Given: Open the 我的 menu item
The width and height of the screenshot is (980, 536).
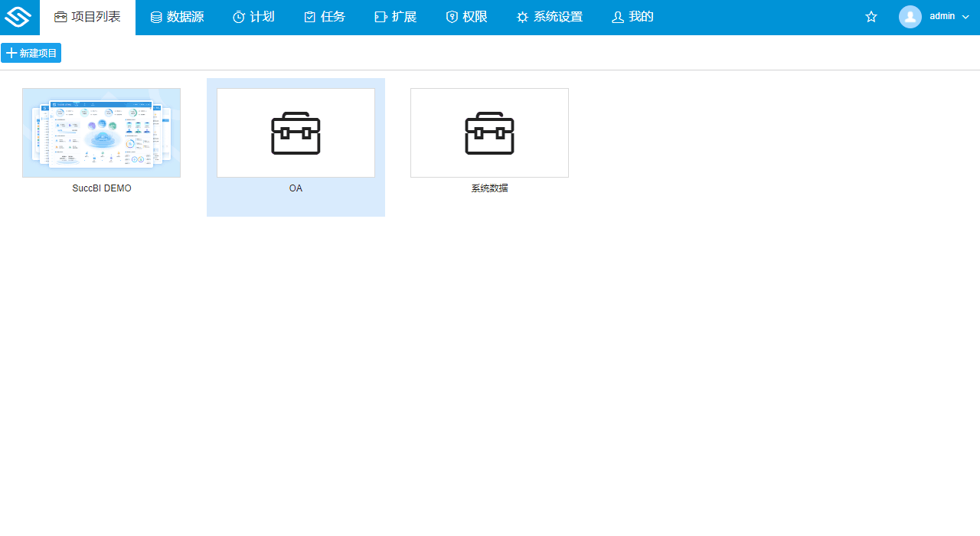Looking at the screenshot, I should (x=632, y=16).
